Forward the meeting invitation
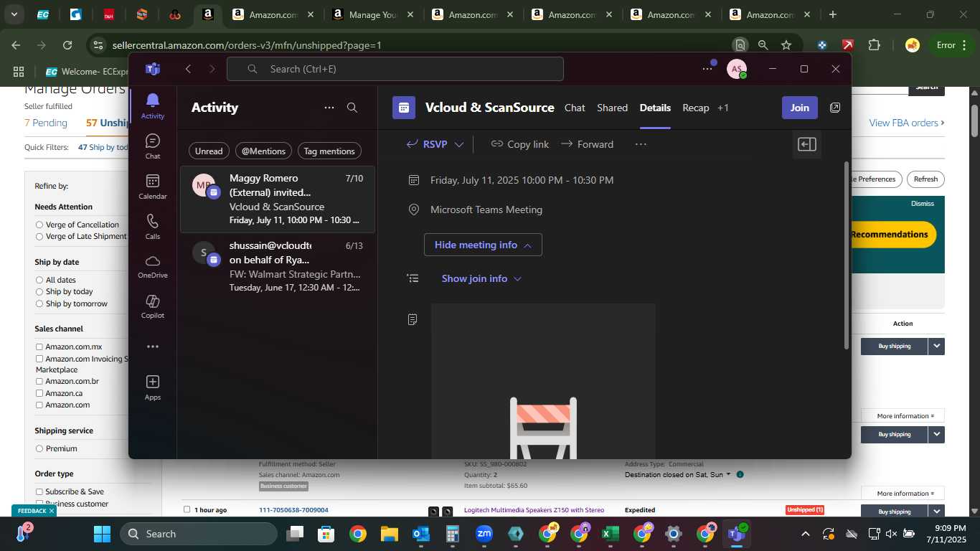980x551 pixels. (588, 144)
